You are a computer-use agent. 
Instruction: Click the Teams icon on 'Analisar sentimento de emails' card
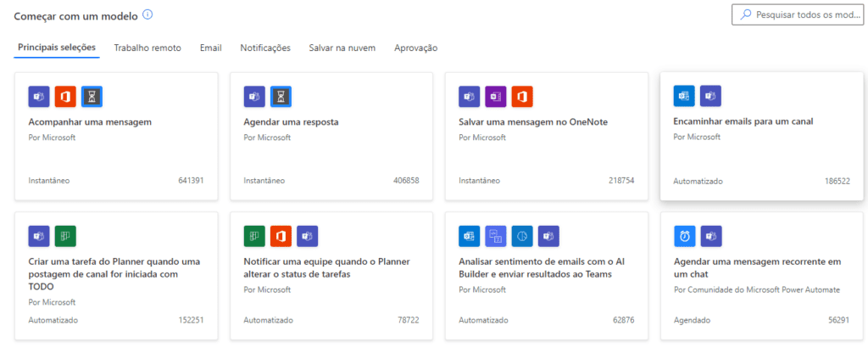548,236
